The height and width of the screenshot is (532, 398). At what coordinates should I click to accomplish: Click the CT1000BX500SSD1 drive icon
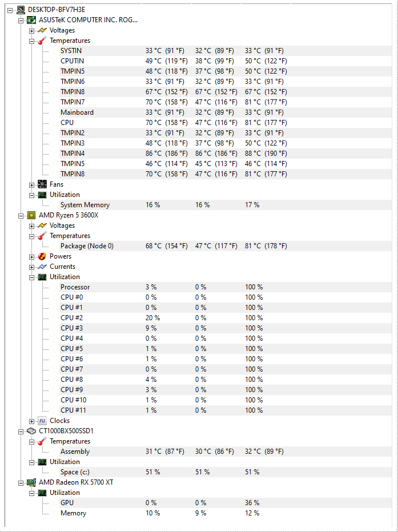31,431
